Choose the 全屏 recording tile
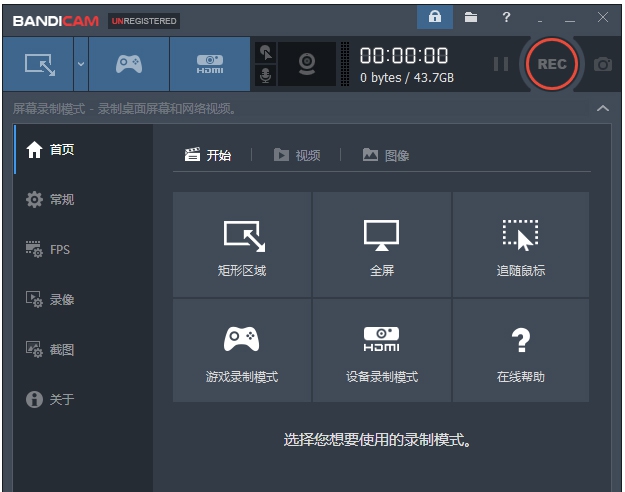 click(382, 244)
